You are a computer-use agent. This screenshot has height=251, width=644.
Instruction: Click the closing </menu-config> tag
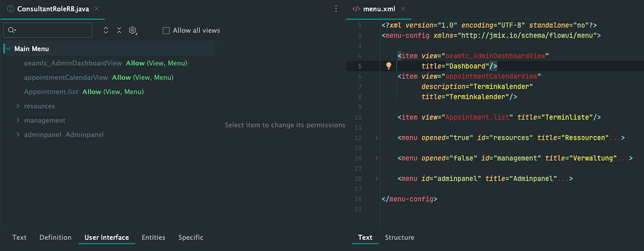(409, 199)
